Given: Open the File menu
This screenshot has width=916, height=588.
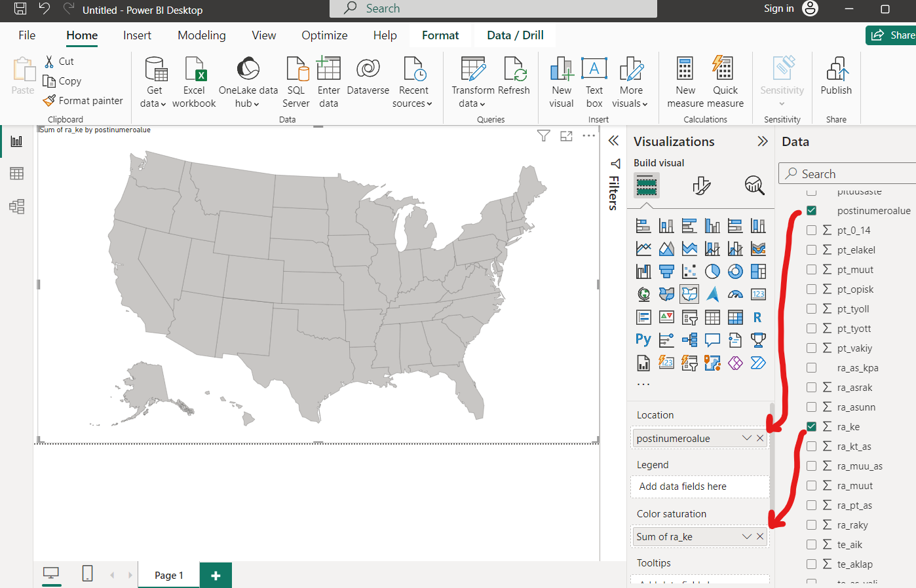Looking at the screenshot, I should 27,35.
